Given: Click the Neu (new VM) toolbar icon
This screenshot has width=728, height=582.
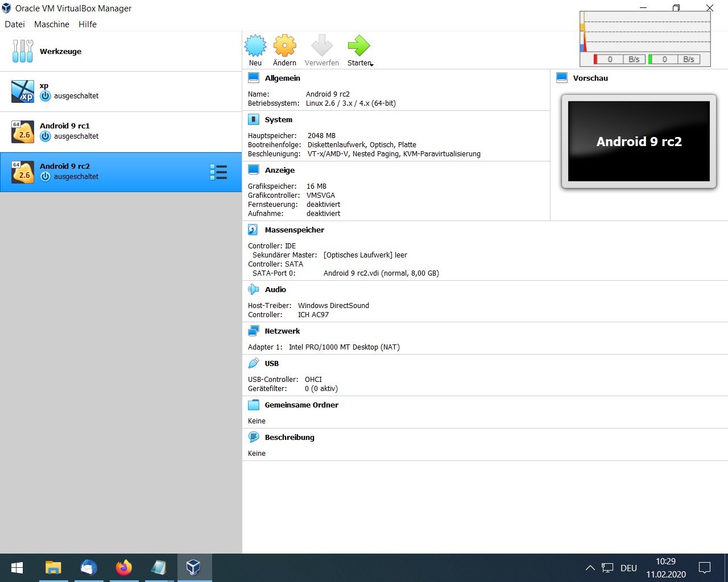Looking at the screenshot, I should [x=255, y=45].
